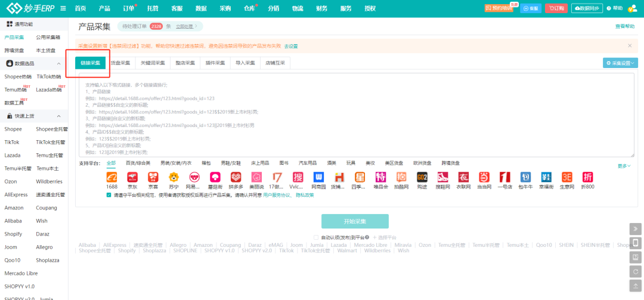Toggle the platform rules agreement checkbox

(x=109, y=195)
